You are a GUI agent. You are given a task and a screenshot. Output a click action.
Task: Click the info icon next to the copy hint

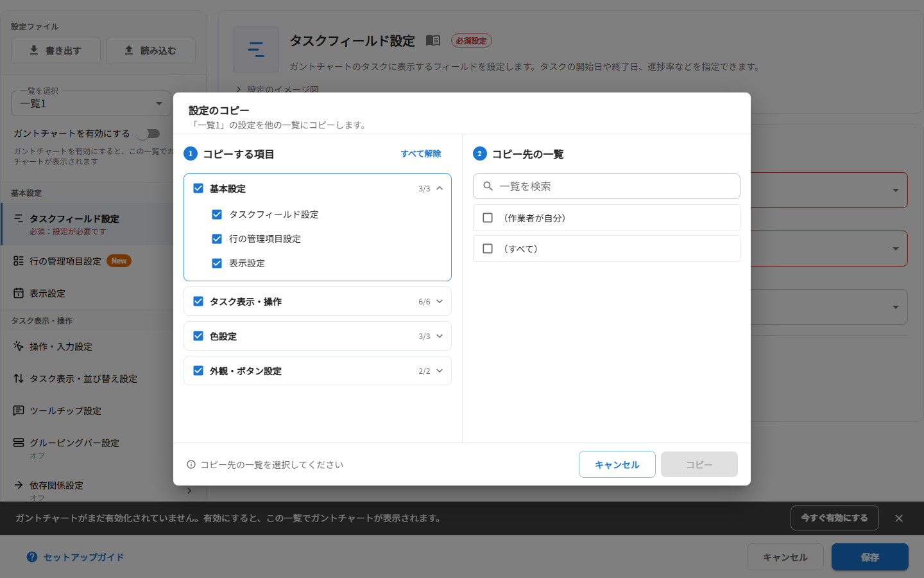point(191,464)
